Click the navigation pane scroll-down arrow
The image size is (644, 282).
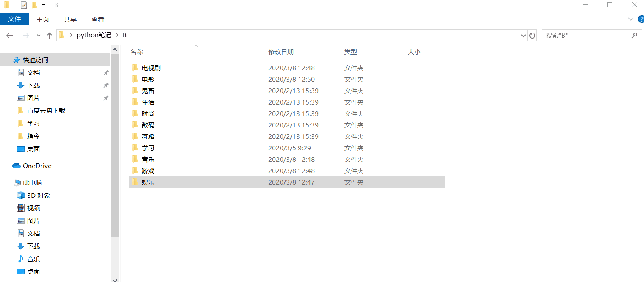(115, 279)
